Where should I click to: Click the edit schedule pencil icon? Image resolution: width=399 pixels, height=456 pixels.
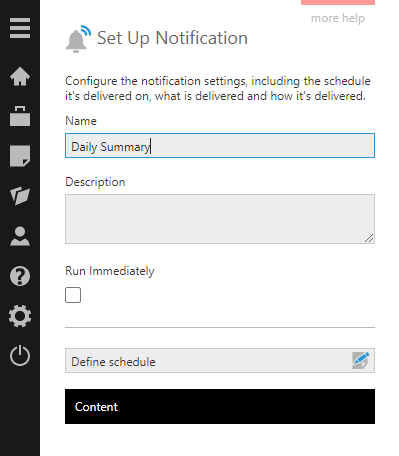361,361
